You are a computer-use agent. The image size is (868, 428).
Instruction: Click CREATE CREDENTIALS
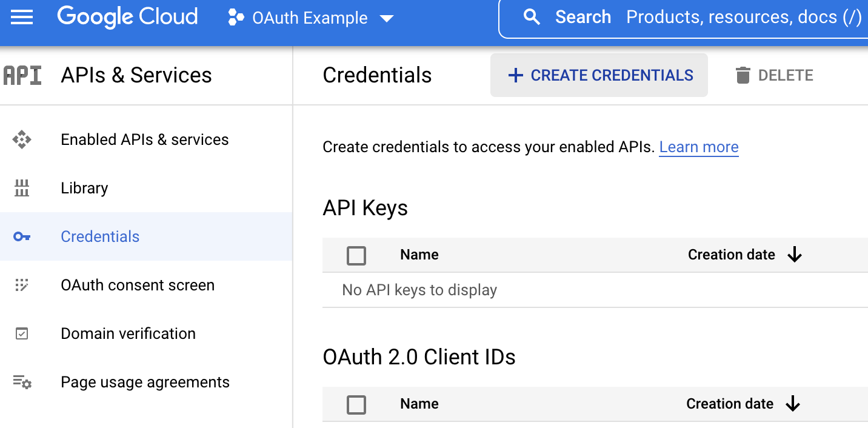[598, 75]
